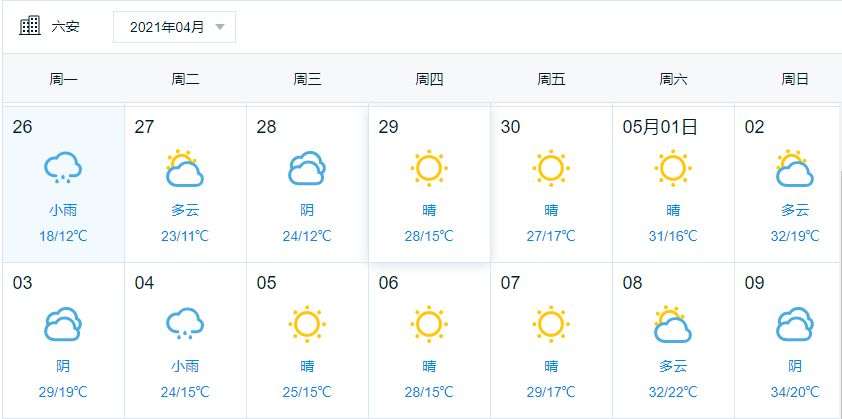Open the 2021年04月 month dropdown
The image size is (842, 419).
coord(175,27)
